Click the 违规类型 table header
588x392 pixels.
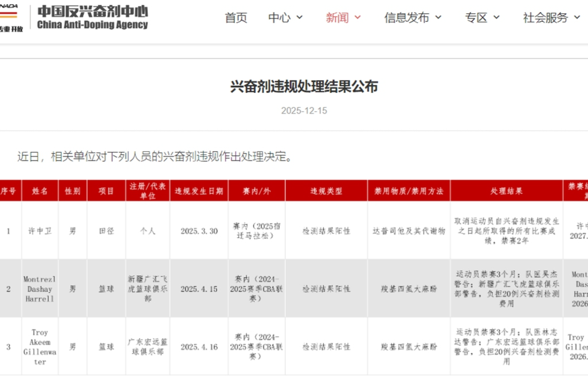coord(326,191)
